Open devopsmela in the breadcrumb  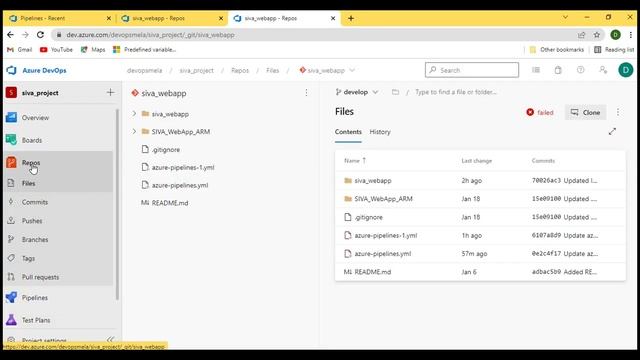144,70
